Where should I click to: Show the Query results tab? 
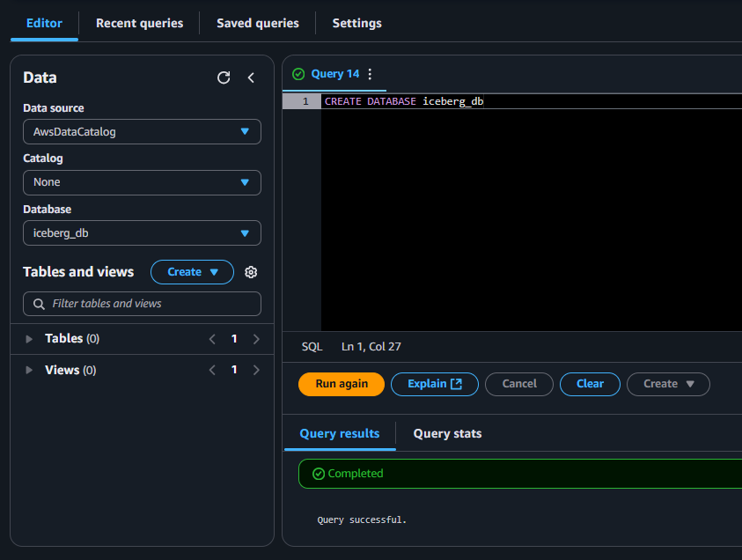point(339,433)
